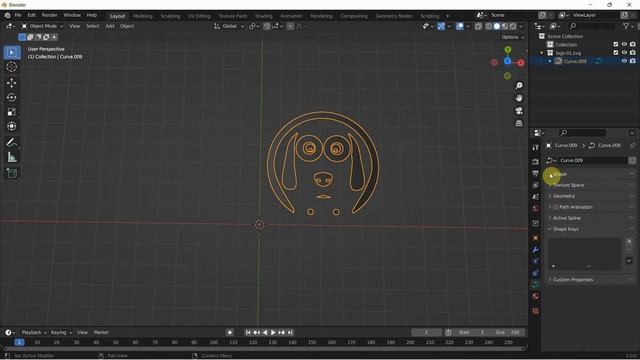The width and height of the screenshot is (640, 360).
Task: Expand the Geometry panel
Action: coord(564,196)
